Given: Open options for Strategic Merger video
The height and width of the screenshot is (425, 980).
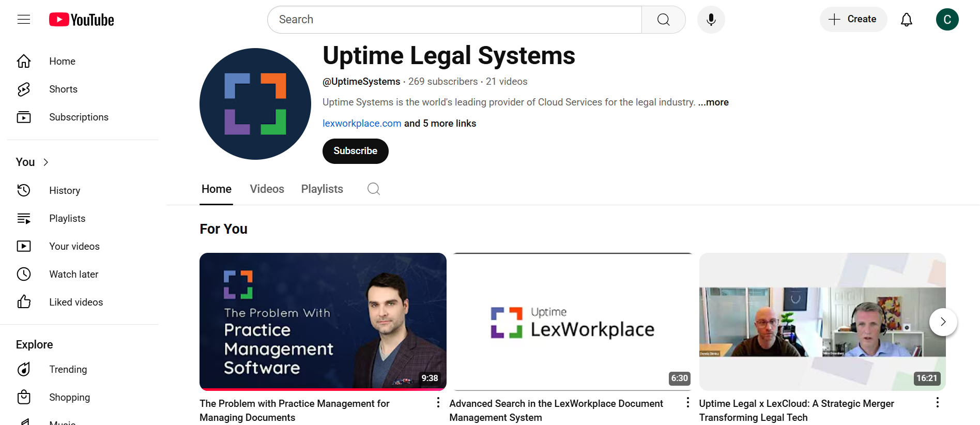Looking at the screenshot, I should [937, 402].
